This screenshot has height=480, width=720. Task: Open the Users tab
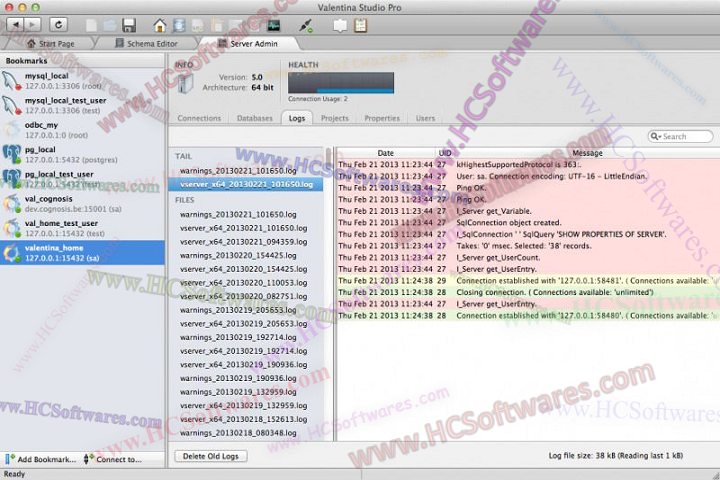tap(425, 118)
